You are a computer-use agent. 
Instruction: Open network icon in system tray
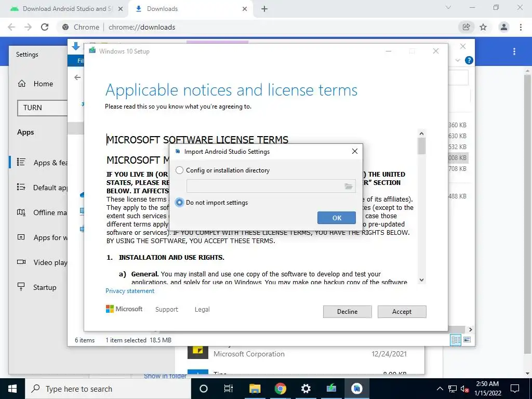[453, 389]
